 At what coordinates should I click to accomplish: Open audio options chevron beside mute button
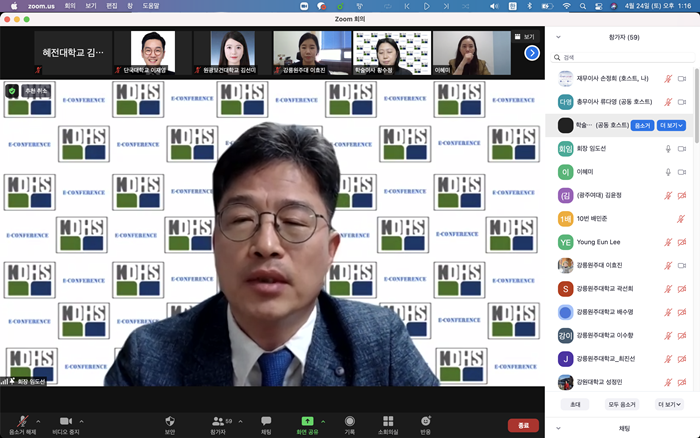point(38,421)
